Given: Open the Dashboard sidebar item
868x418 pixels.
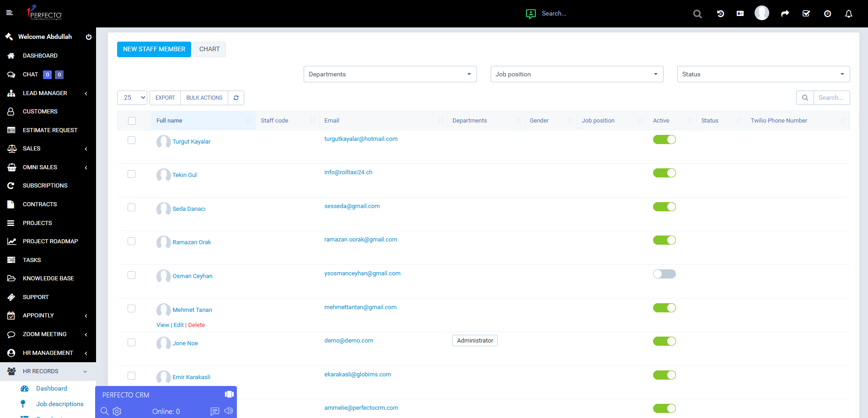Looking at the screenshot, I should pos(48,56).
